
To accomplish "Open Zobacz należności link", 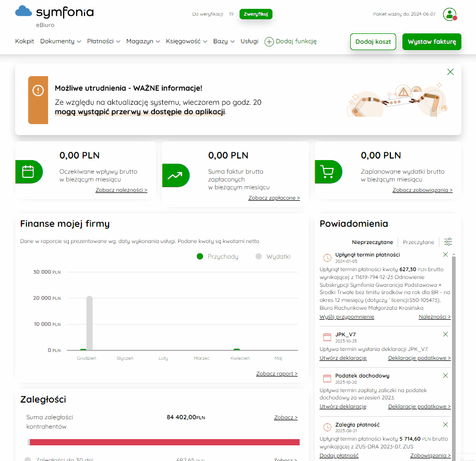I will point(122,190).
